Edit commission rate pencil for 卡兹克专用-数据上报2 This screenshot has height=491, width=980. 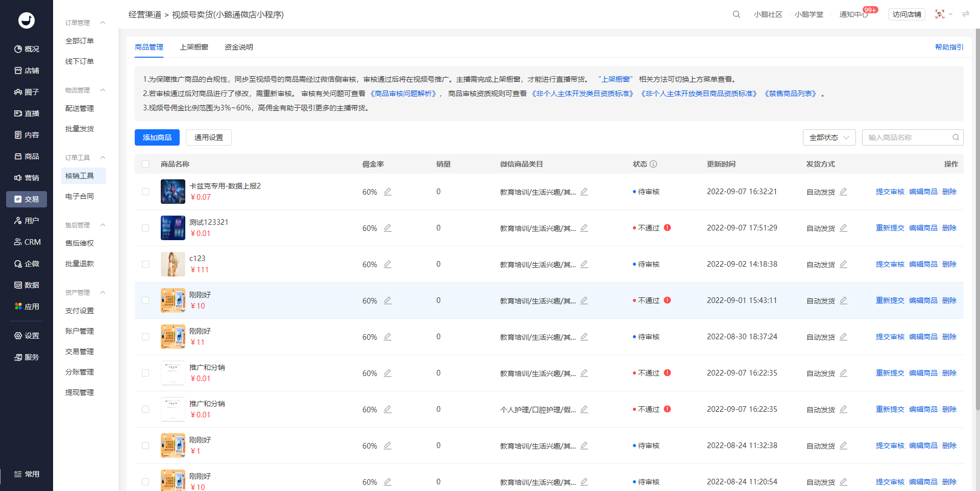pyautogui.click(x=387, y=192)
